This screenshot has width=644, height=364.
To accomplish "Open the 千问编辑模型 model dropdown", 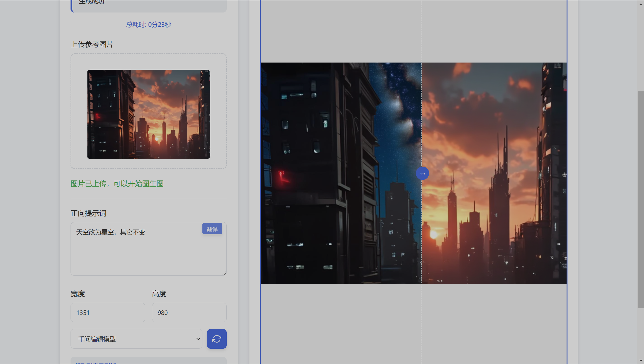I will [x=136, y=339].
